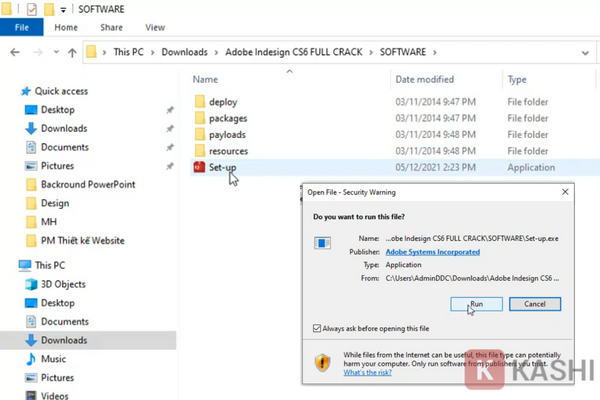Open the Adobe Systems Incorporated publisher link
This screenshot has width=600, height=400.
pyautogui.click(x=433, y=252)
